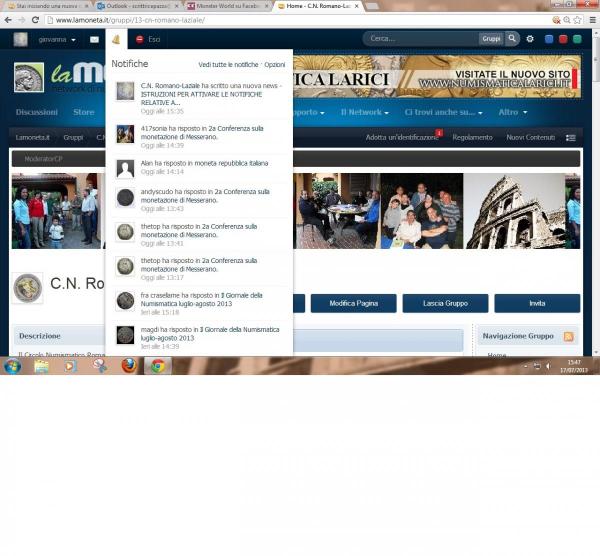Expand the Altro dropdown menu
The image size is (600, 556).
513,112
